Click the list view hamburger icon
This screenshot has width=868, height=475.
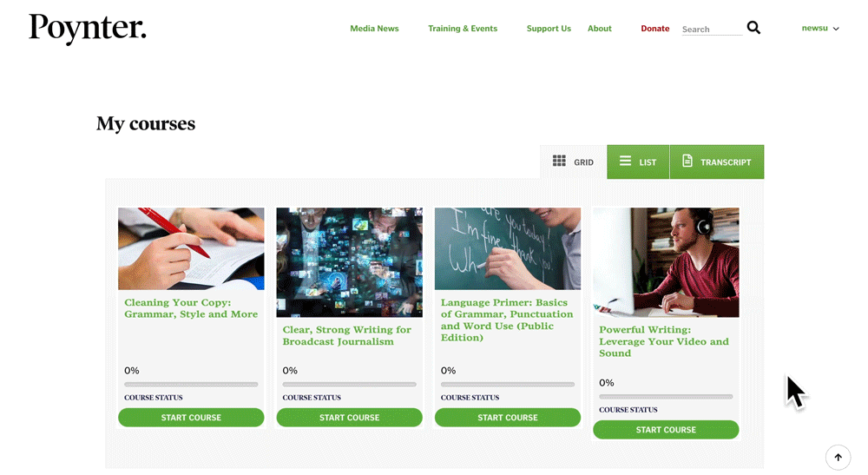click(625, 162)
